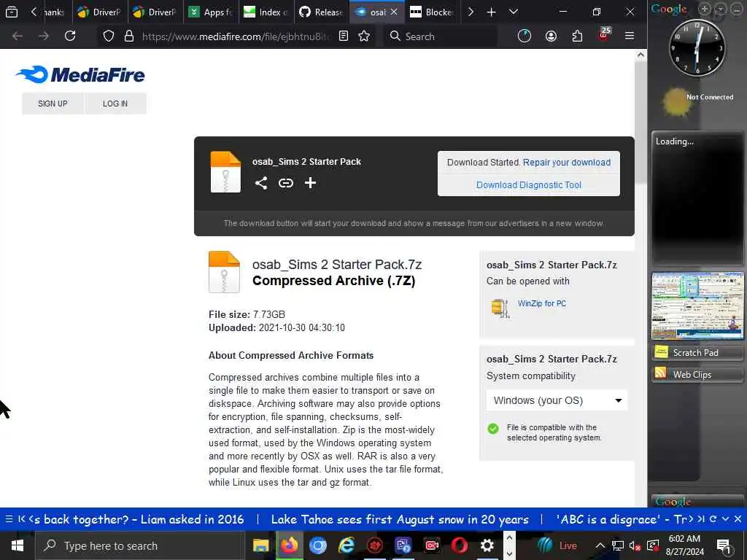Switch to the Apps tab
Viewport: 747px width, 560px height.
coord(211,12)
